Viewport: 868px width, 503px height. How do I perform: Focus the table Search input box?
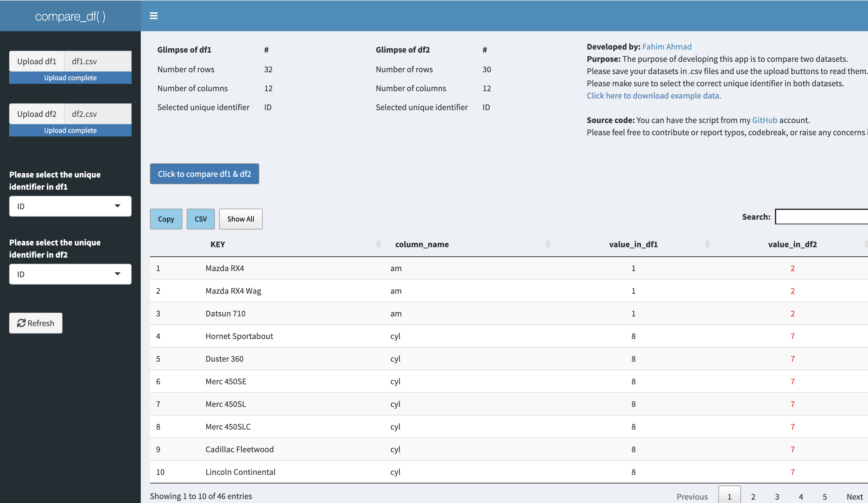pos(821,217)
